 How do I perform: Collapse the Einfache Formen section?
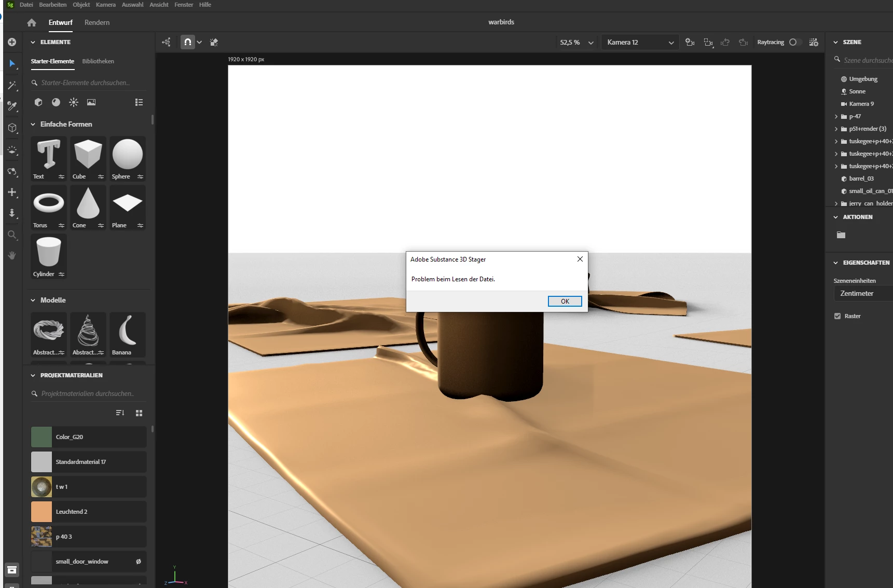click(x=33, y=124)
